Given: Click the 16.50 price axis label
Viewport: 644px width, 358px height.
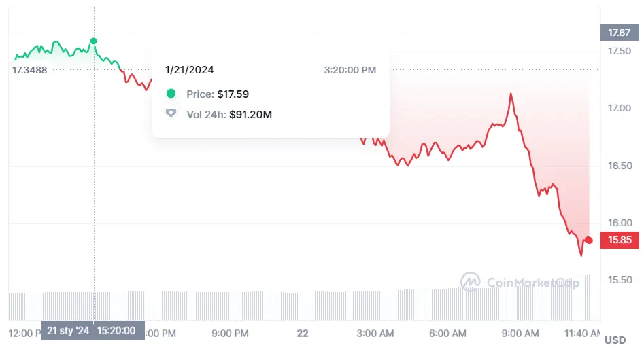Looking at the screenshot, I should pos(619,166).
